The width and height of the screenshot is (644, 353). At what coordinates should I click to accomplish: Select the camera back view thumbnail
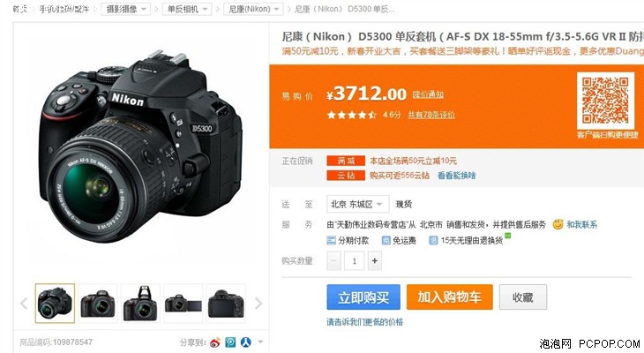pyautogui.click(x=227, y=304)
